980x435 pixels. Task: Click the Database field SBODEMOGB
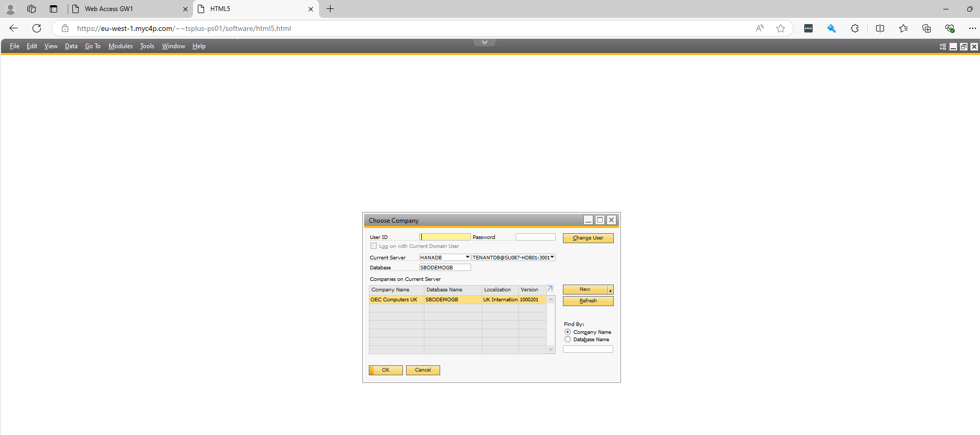[x=445, y=267]
